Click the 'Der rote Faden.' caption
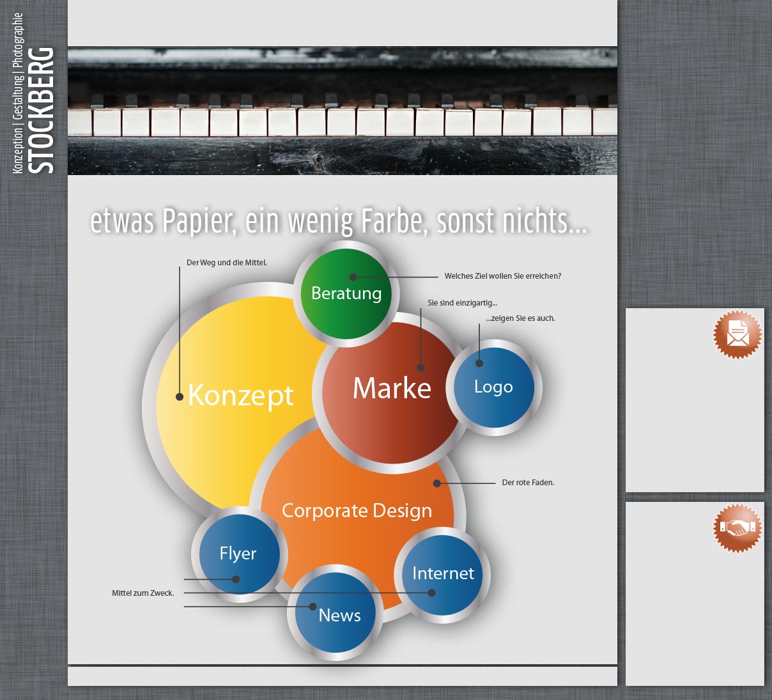Viewport: 772px width, 700px height. point(528,483)
